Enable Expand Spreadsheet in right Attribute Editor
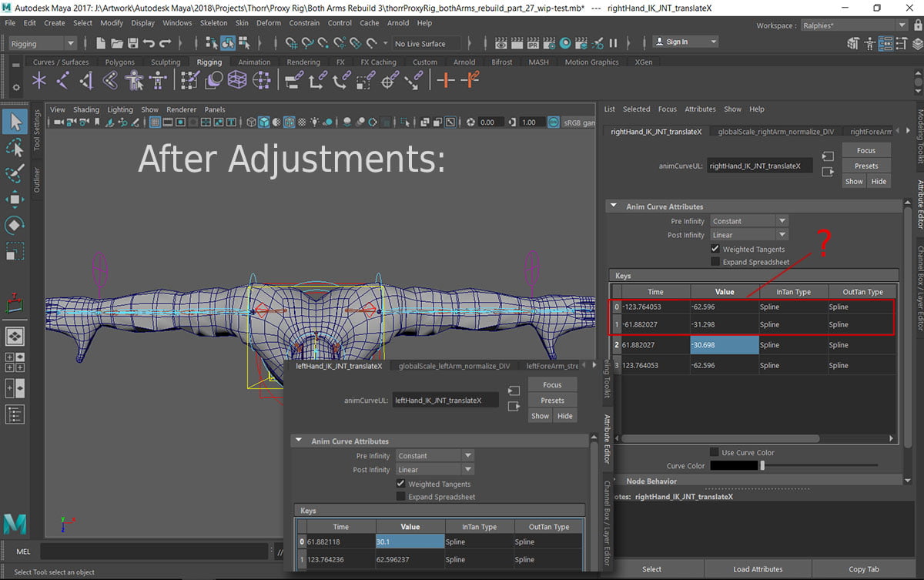Screen dimensions: 924x580 (x=716, y=262)
